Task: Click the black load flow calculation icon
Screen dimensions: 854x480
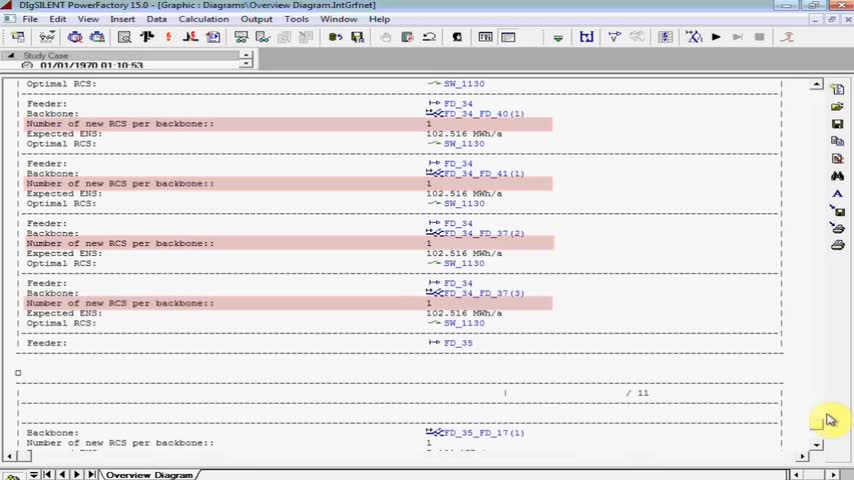Action: tap(147, 37)
